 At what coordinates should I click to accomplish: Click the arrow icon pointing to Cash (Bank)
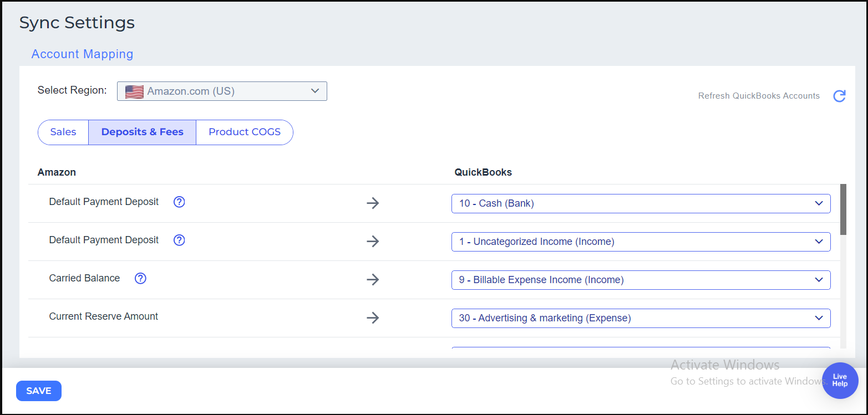(373, 203)
